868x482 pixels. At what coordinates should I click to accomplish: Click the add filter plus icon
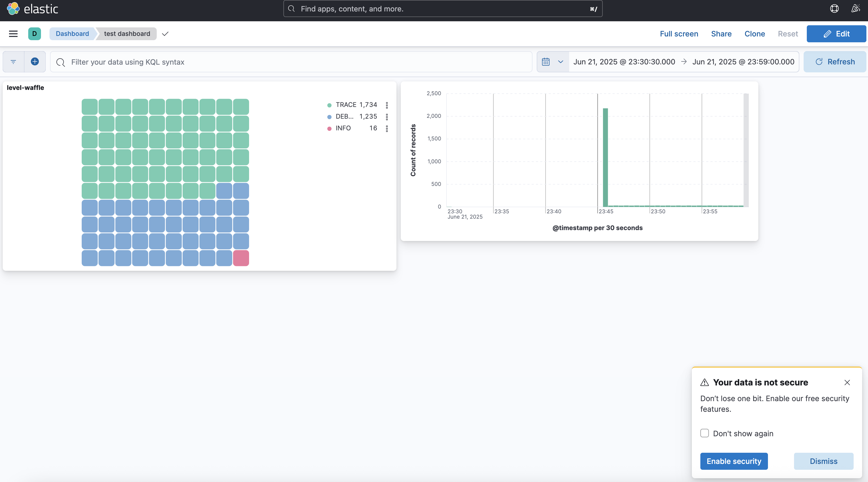pos(35,62)
